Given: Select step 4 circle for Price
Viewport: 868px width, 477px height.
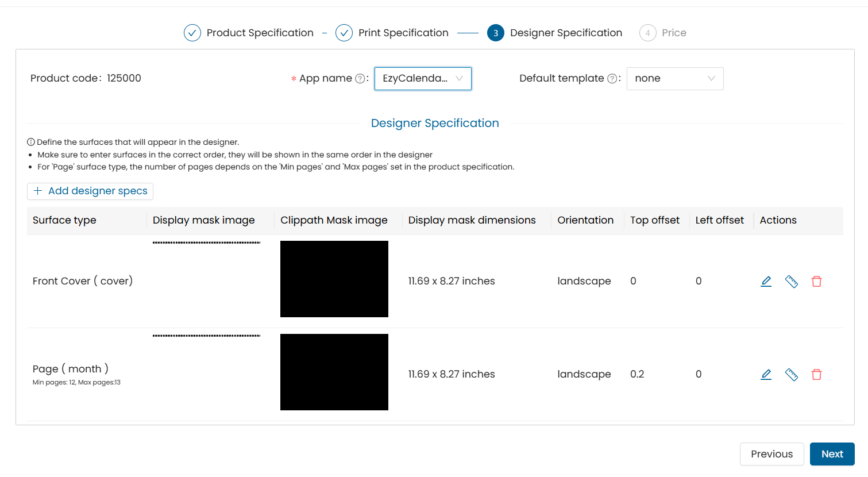Looking at the screenshot, I should coord(647,33).
